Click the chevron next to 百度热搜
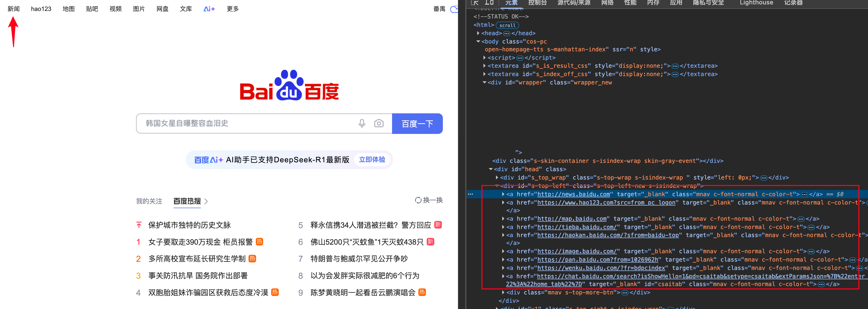Image resolution: width=868 pixels, height=309 pixels. tap(206, 201)
